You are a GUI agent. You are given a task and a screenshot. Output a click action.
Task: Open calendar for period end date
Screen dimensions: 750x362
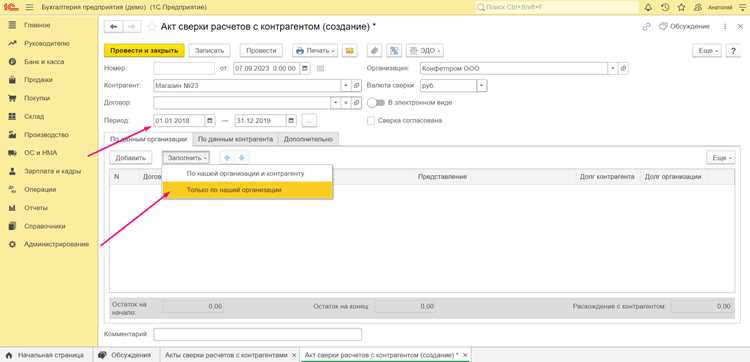[x=291, y=121]
